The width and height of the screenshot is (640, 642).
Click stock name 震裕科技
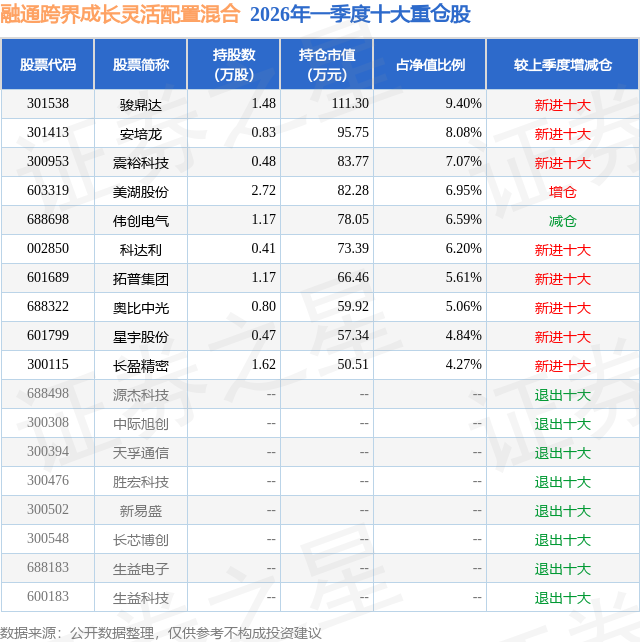pyautogui.click(x=141, y=163)
